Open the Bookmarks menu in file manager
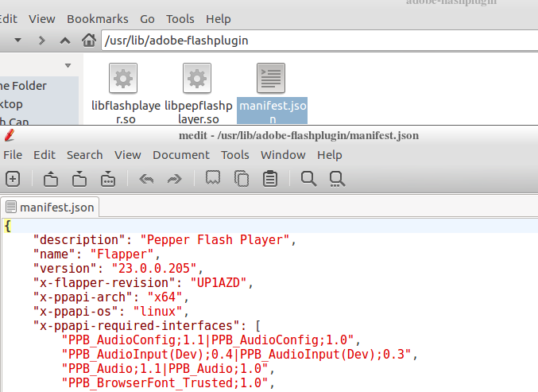The height and width of the screenshot is (392, 538). tap(98, 19)
